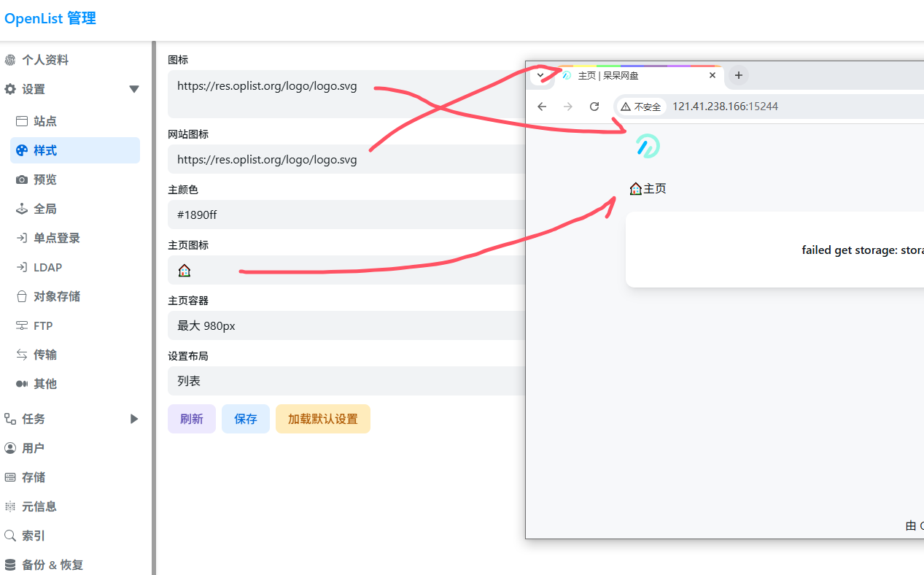The height and width of the screenshot is (575, 924).
Task: Open the 用户 users page
Action: (34, 448)
